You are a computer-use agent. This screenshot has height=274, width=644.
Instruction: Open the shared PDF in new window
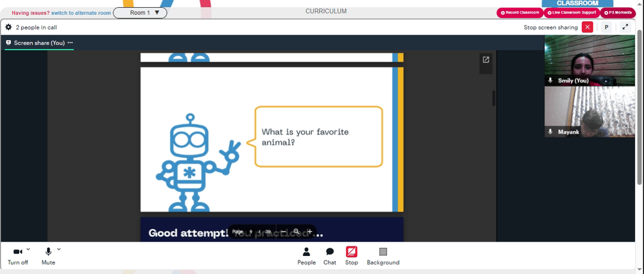point(486,60)
